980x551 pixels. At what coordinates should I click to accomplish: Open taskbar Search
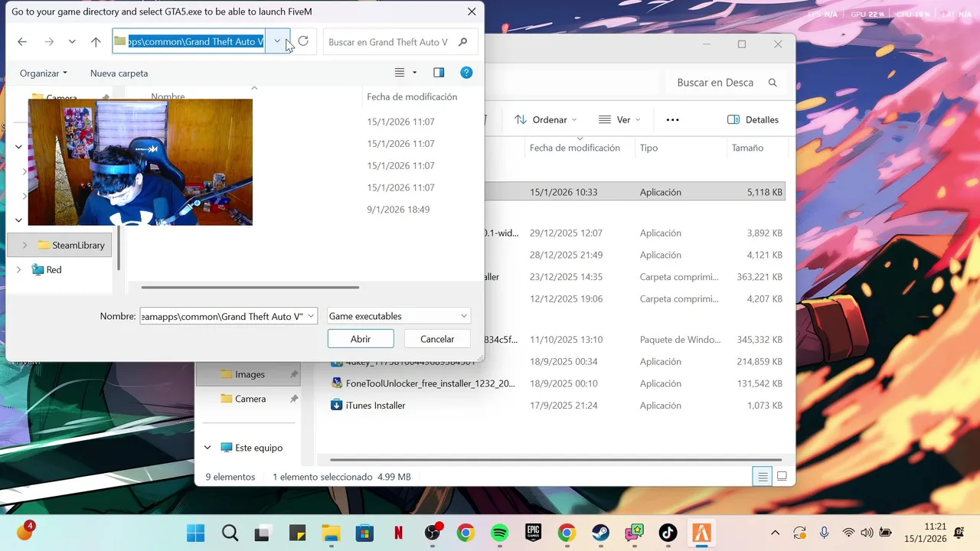[230, 533]
